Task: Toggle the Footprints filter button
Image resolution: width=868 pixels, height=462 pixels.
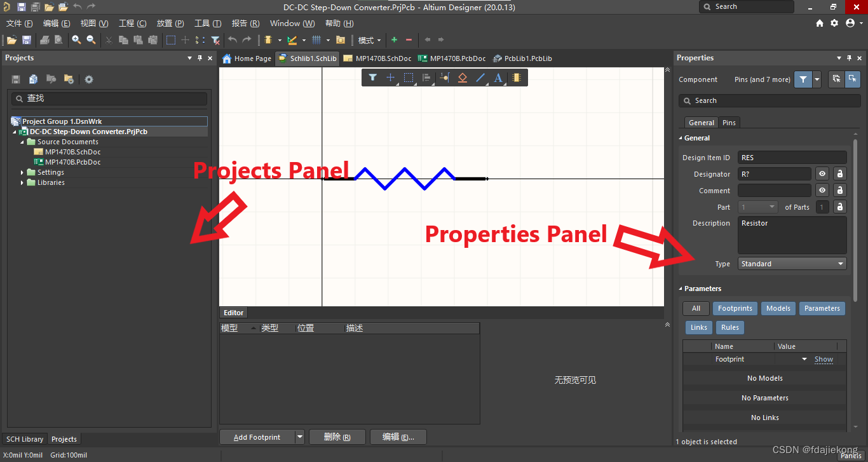Action: [x=735, y=308]
